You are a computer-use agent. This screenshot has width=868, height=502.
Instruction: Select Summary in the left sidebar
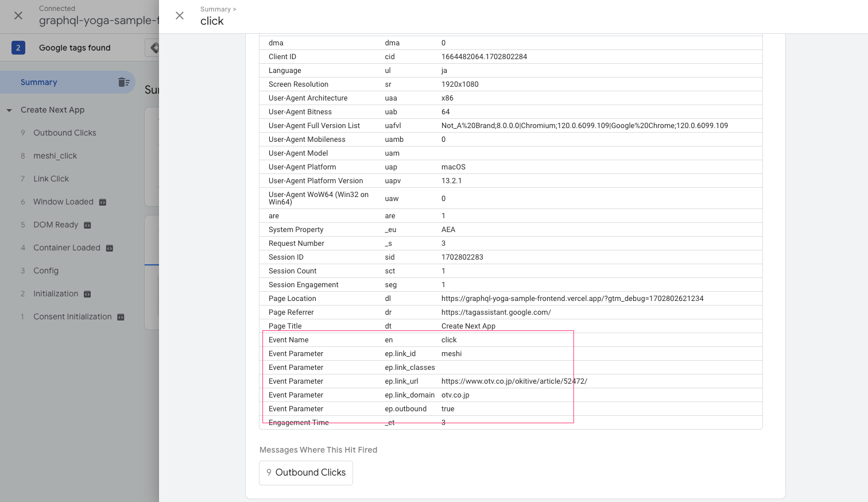click(39, 82)
